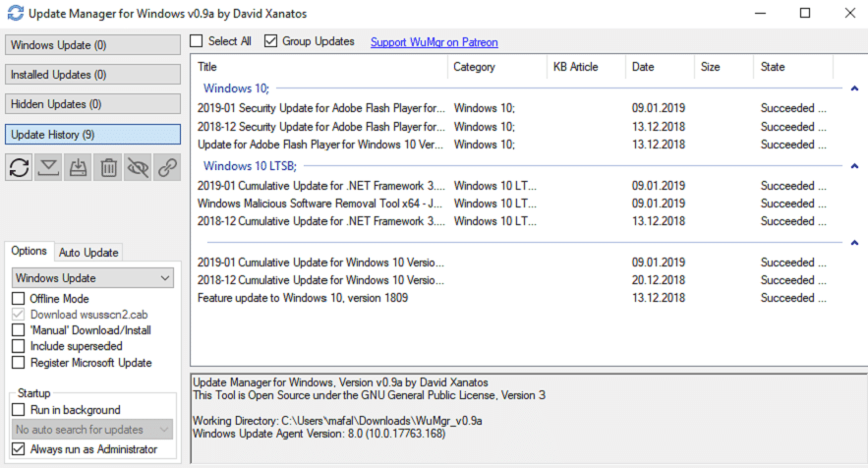
Task: Close the Update Manager window
Action: tap(850, 13)
